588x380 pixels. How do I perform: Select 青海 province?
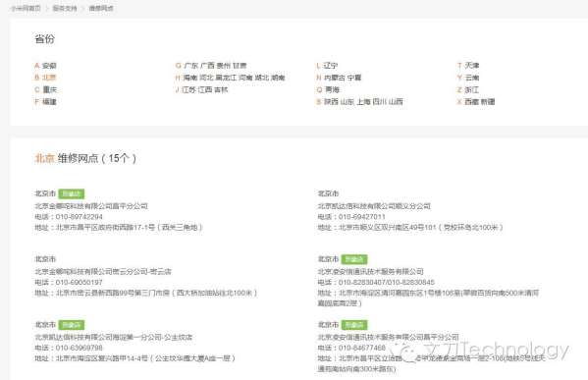point(332,89)
